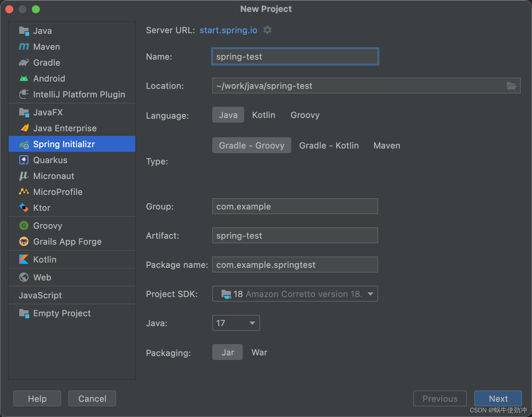Choose Empty Project from the list

[62, 313]
